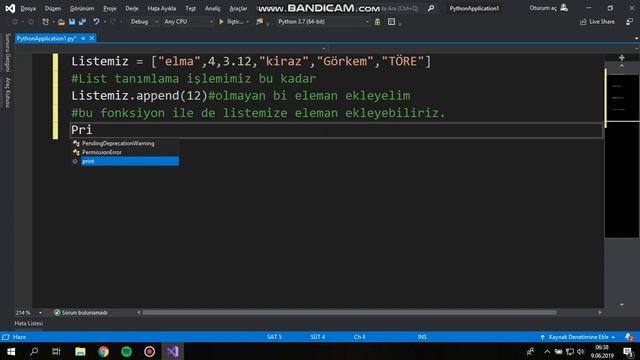Click the open file folder icon
Screen dimensions: 640x360
click(x=61, y=22)
